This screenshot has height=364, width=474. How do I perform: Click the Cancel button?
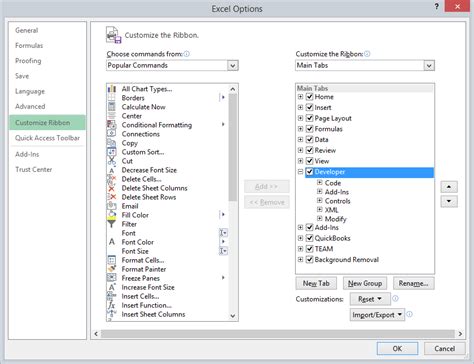tap(445, 349)
